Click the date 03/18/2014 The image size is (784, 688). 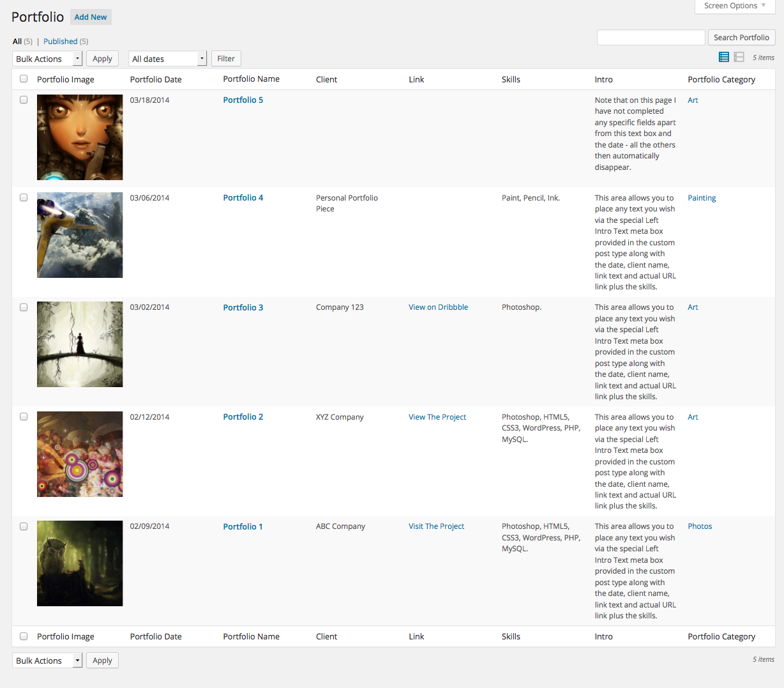coord(149,100)
